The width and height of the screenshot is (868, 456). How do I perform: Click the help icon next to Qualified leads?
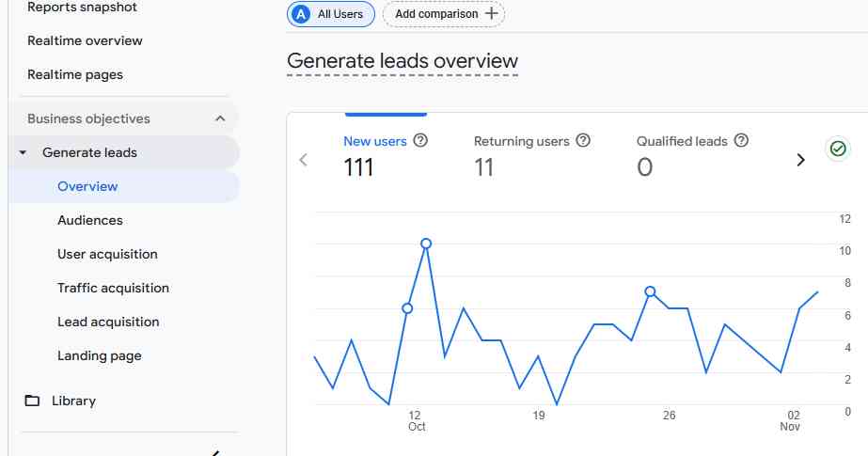coord(741,141)
